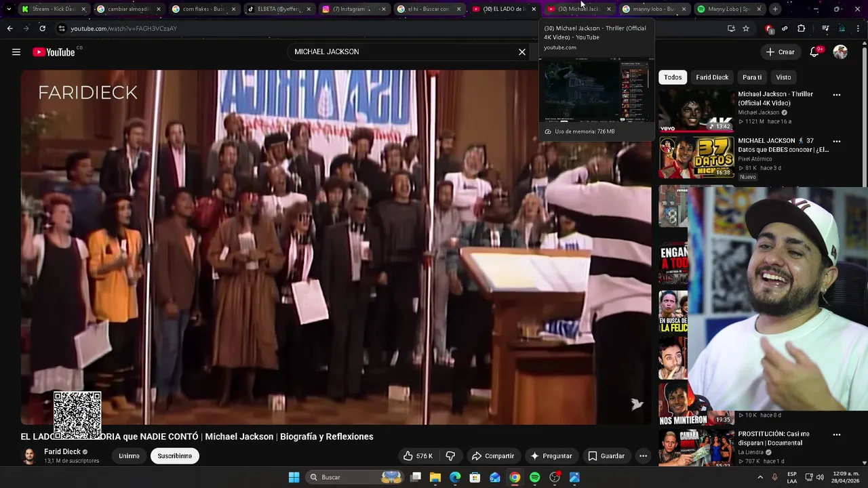Open the Windows Start menu
This screenshot has width=868, height=488.
[294, 477]
